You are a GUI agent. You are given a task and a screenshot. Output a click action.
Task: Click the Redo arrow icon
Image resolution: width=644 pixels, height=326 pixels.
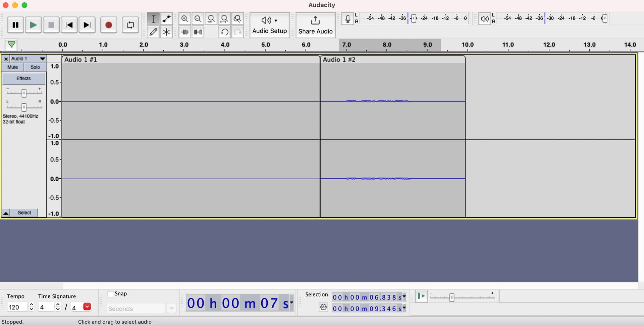[237, 32]
